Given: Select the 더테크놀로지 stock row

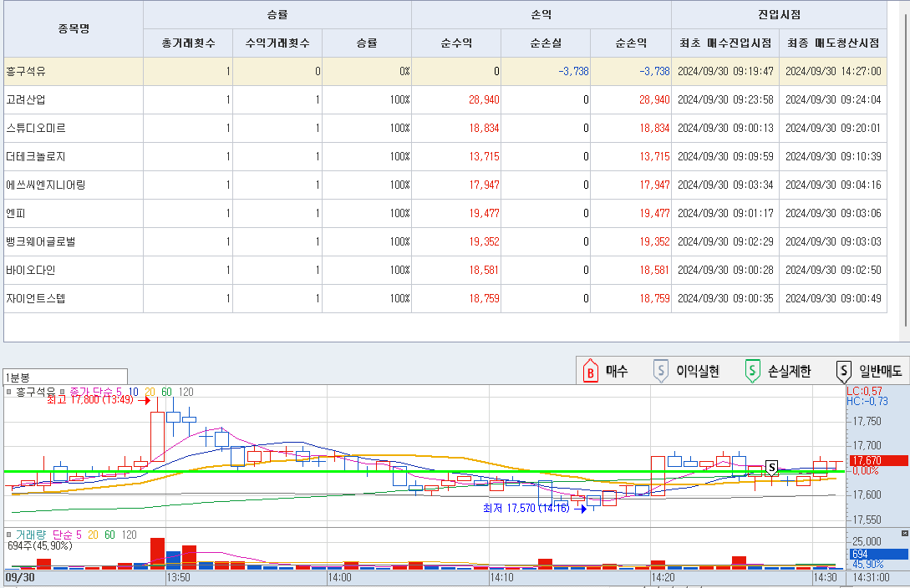Looking at the screenshot, I should (445, 156).
